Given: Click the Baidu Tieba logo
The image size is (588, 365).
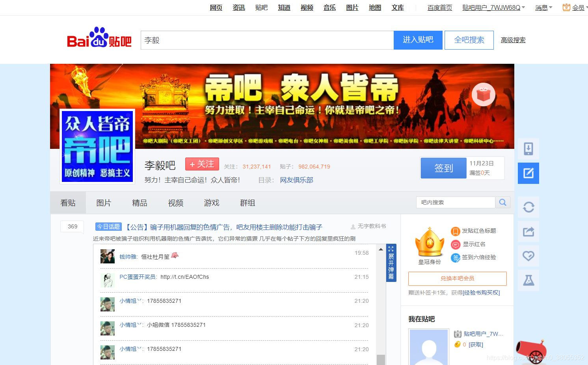Looking at the screenshot, I should (x=99, y=38).
